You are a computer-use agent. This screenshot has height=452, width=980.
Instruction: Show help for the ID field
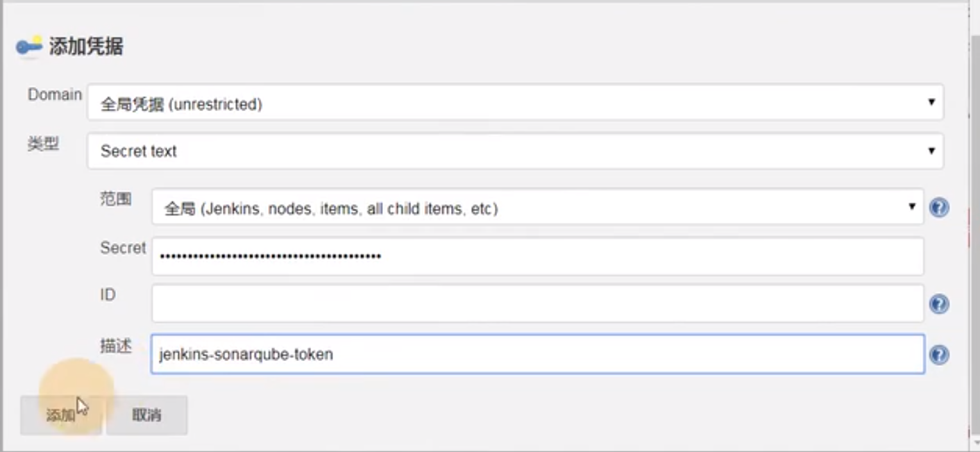939,304
